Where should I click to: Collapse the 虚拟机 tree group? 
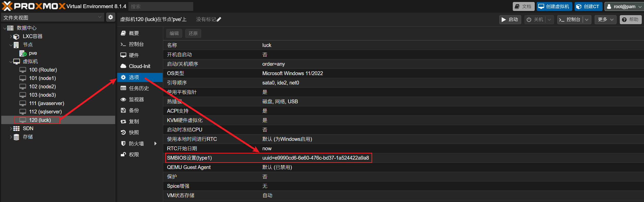[x=11, y=62]
